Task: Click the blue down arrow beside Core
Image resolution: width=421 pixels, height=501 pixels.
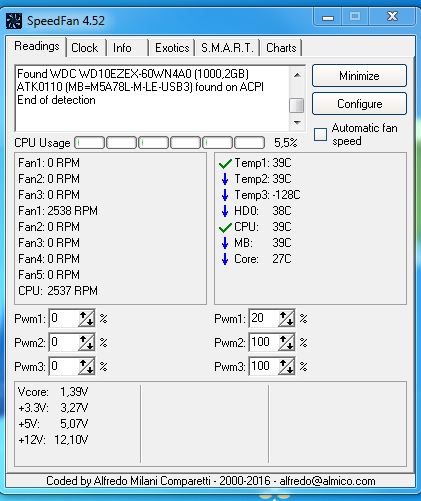Action: coord(225,259)
